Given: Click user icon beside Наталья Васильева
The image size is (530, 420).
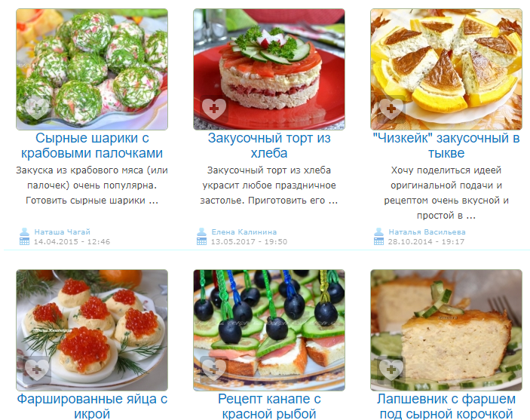Looking at the screenshot, I should [x=378, y=232].
